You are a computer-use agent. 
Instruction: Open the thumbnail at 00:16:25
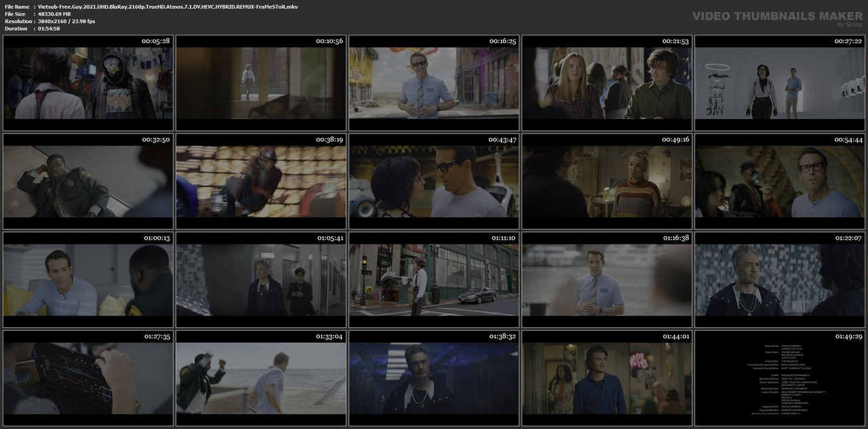[434, 83]
